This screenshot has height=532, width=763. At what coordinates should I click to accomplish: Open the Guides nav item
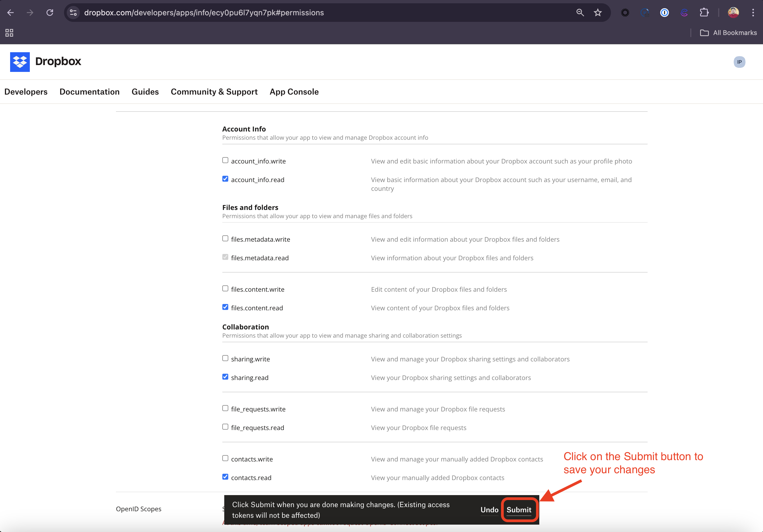(x=145, y=92)
